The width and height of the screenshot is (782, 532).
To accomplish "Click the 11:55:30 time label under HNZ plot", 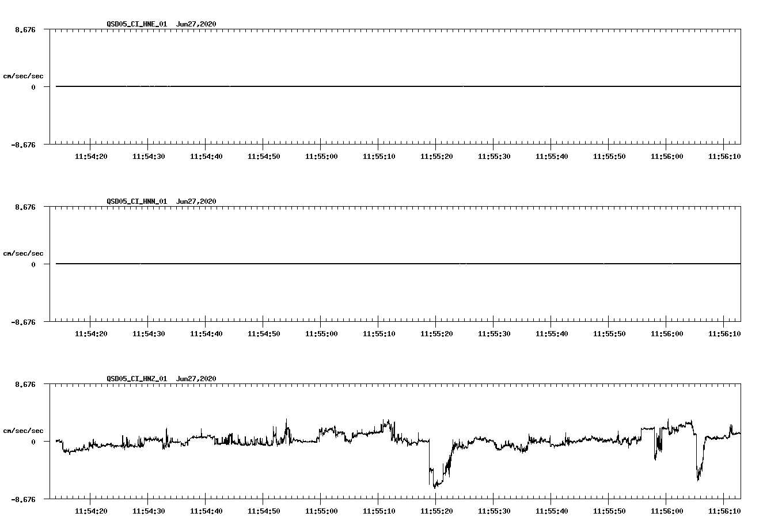I will coord(494,511).
